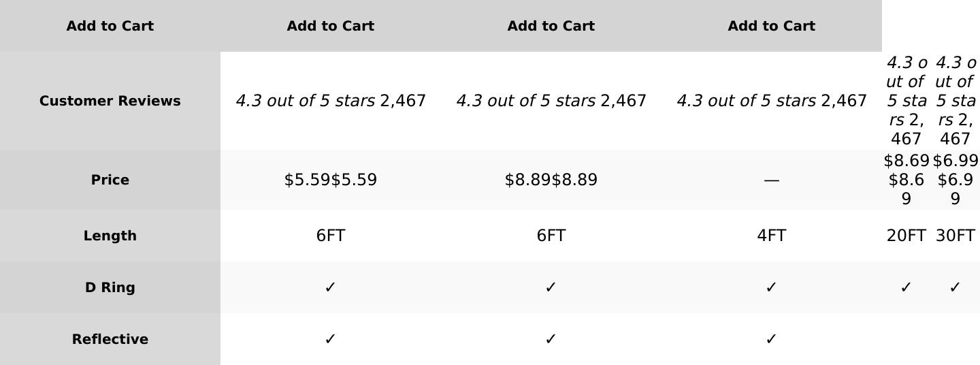Screen dimensions: 980x365
Task: Add the 4FT product to the cart
Action: point(771,26)
